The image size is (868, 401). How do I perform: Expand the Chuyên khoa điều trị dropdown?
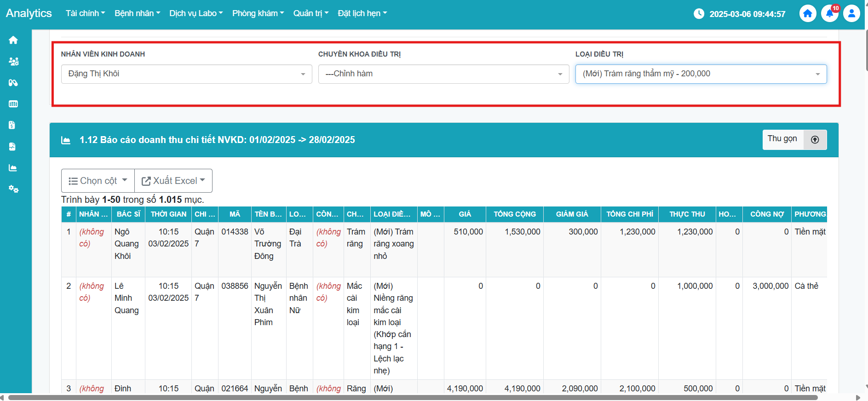point(443,74)
